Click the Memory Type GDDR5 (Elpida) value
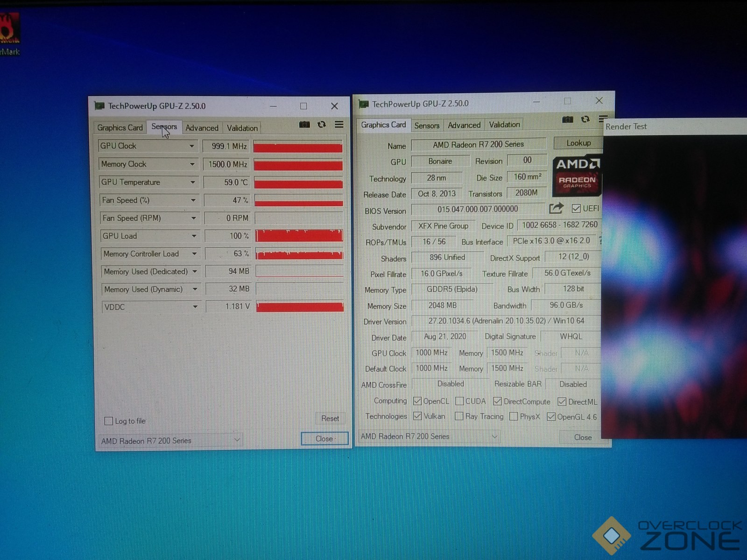 (452, 289)
